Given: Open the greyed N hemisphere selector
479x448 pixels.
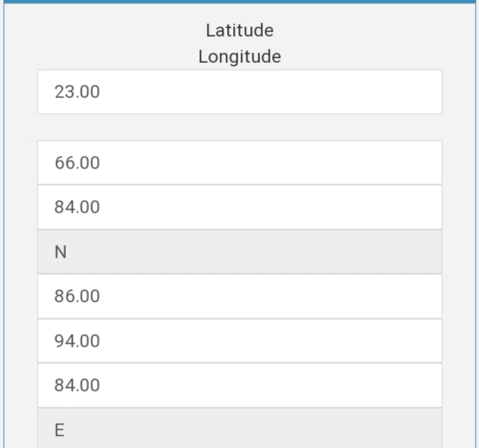Looking at the screenshot, I should [239, 252].
